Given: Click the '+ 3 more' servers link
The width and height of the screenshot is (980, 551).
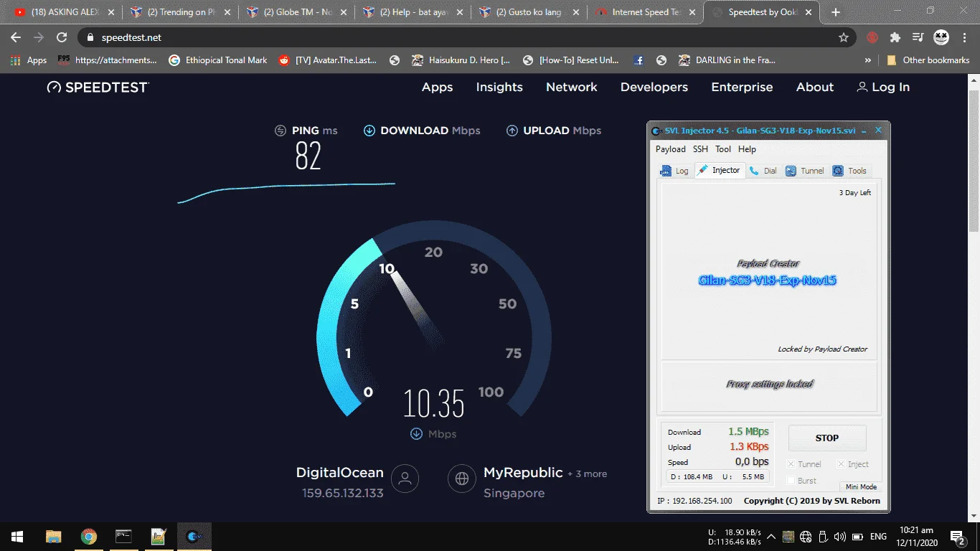Looking at the screenshot, I should coord(588,474).
